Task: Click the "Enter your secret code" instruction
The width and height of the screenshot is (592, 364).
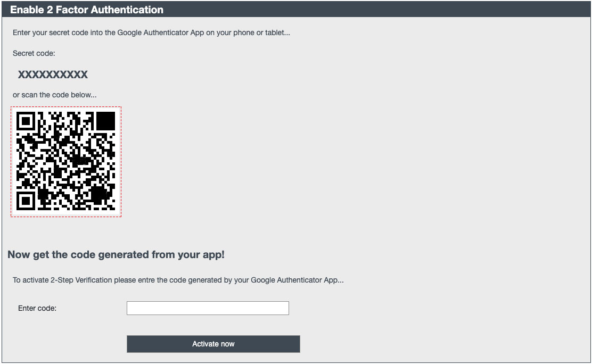Action: tap(52, 32)
